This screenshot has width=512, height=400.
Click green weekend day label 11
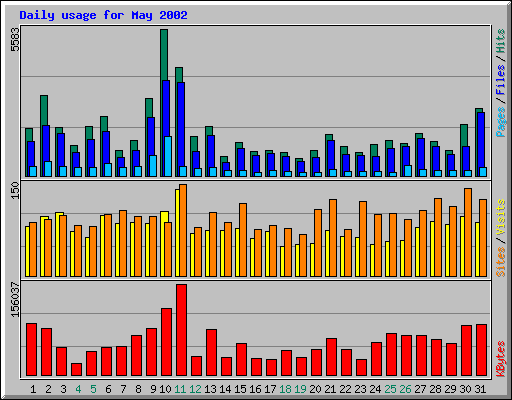[180, 389]
